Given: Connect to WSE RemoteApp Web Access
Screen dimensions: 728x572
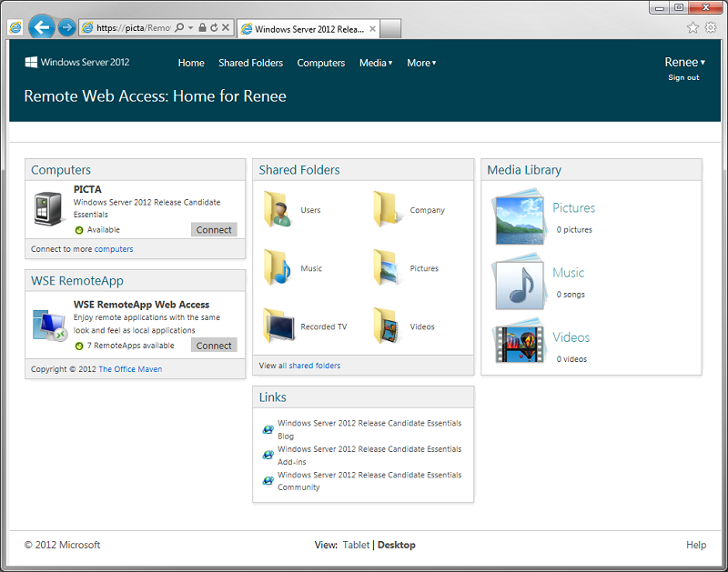Looking at the screenshot, I should (x=214, y=346).
